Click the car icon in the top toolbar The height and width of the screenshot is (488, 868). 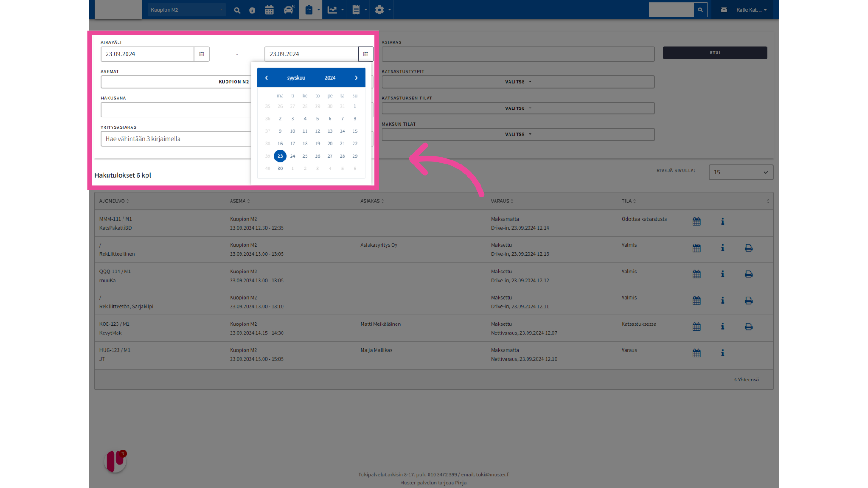click(x=289, y=10)
